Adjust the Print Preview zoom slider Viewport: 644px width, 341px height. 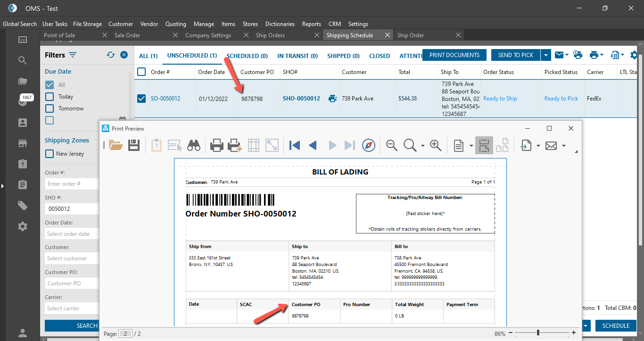click(x=538, y=333)
